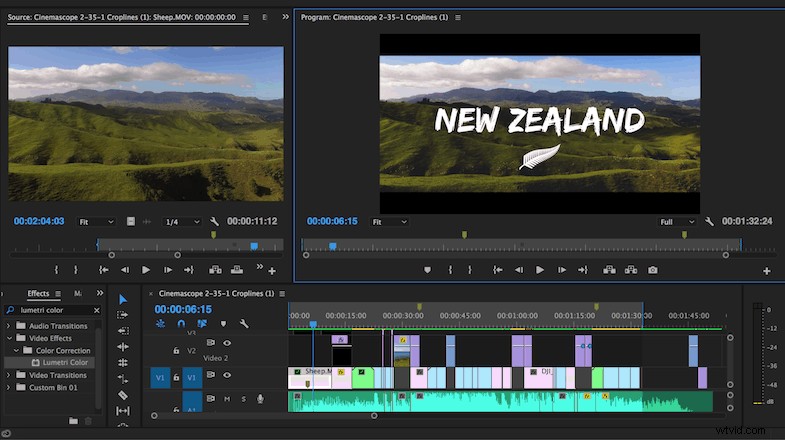Solo the audio track with S button
The height and width of the screenshot is (440, 785).
(x=244, y=399)
